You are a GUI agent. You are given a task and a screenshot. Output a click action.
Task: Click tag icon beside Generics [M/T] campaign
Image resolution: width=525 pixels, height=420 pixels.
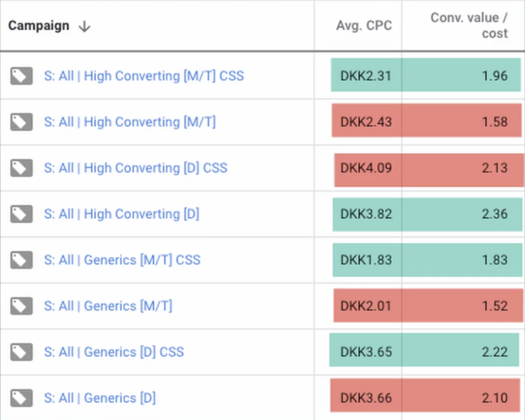click(21, 306)
